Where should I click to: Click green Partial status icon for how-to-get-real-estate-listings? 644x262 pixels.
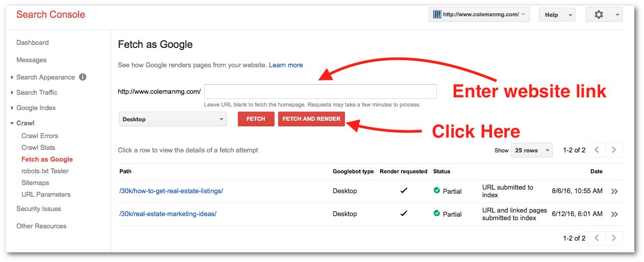[x=437, y=190]
